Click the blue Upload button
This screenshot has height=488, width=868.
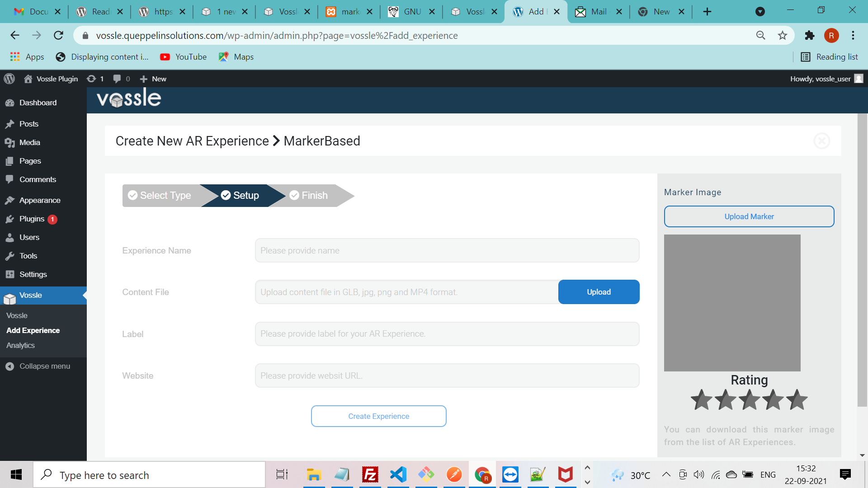coord(599,292)
